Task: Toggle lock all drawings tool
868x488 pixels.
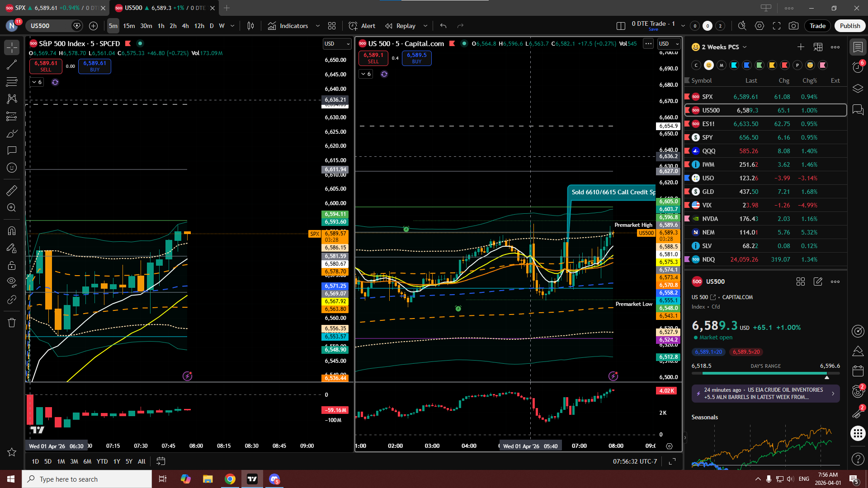Action: [x=12, y=265]
